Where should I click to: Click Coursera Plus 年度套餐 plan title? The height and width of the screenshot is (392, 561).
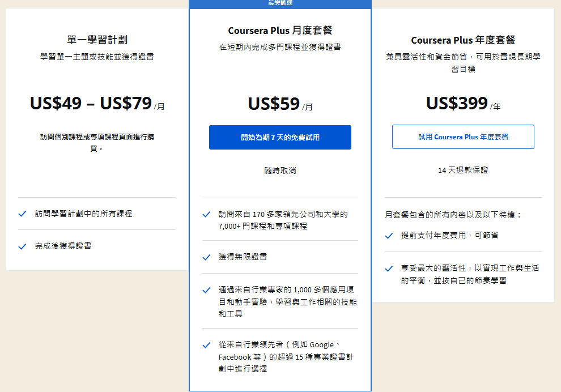pos(463,40)
